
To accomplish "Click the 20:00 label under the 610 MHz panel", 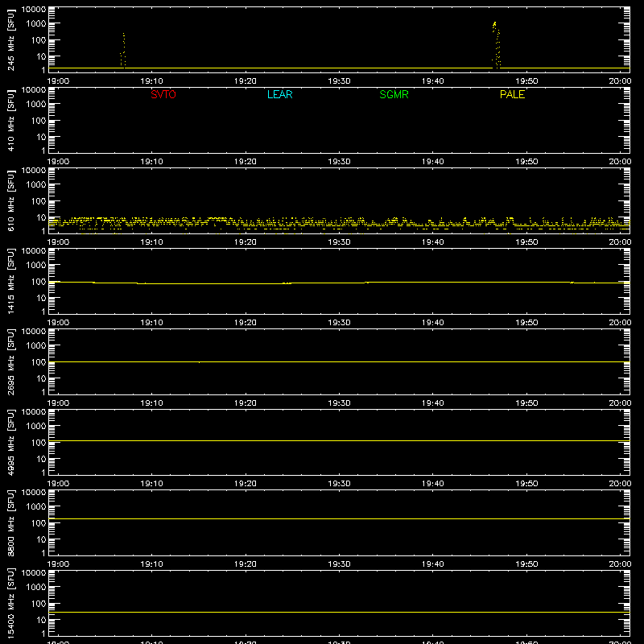I will point(620,242).
